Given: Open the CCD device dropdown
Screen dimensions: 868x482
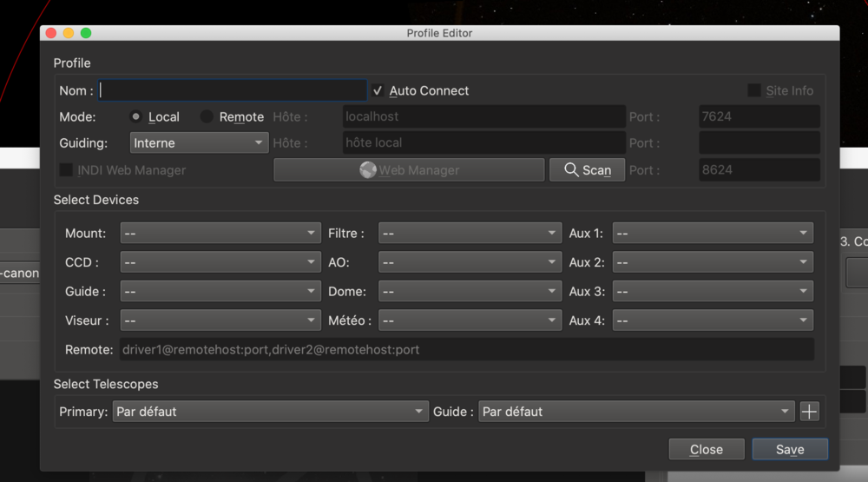Looking at the screenshot, I should pyautogui.click(x=220, y=262).
